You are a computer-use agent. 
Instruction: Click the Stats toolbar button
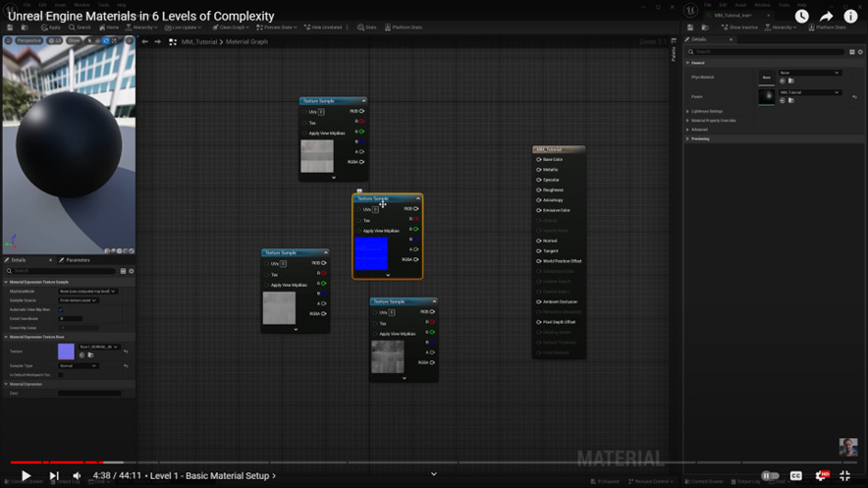(x=366, y=27)
